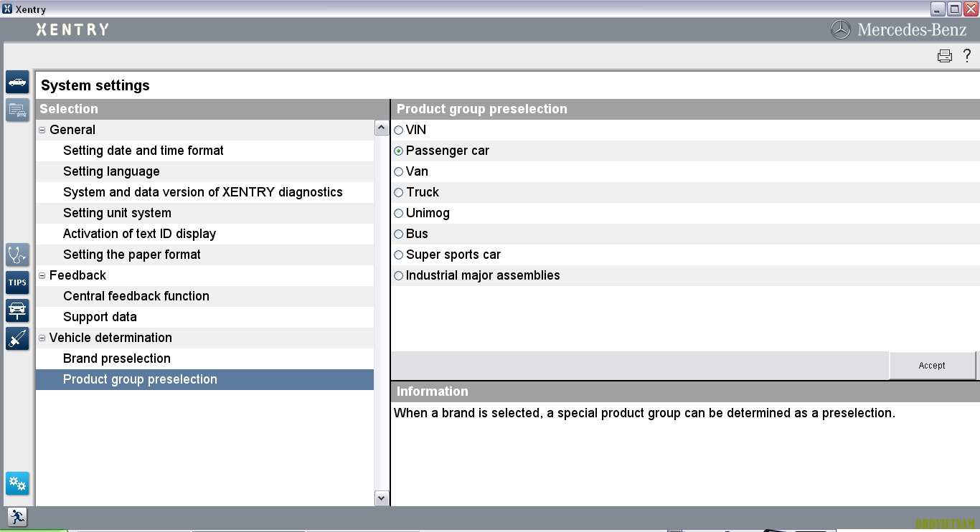This screenshot has height=532, width=980.
Task: Click the Accept button
Action: pyautogui.click(x=932, y=366)
